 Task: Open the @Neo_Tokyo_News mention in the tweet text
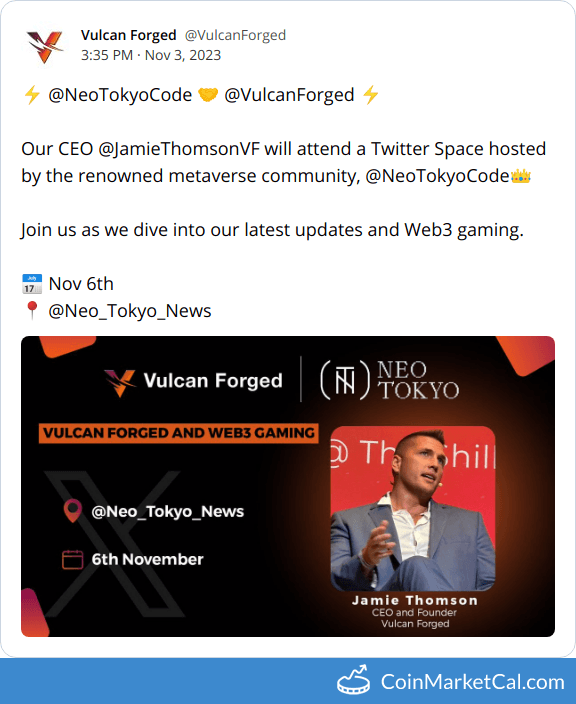(130, 311)
